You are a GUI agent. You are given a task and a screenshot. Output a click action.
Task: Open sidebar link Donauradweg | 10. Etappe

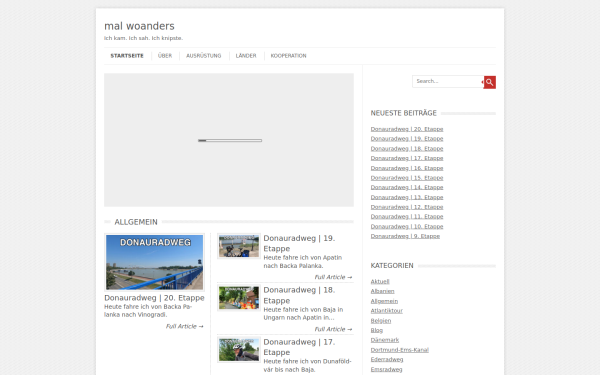407,227
